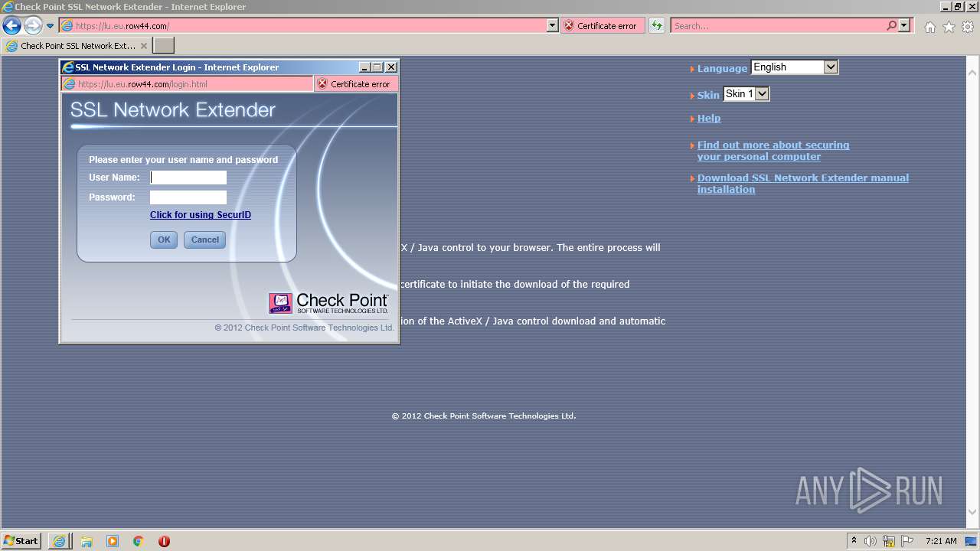Click the vertical scrollbar down arrow
This screenshot has width=980, height=551.
[x=973, y=511]
